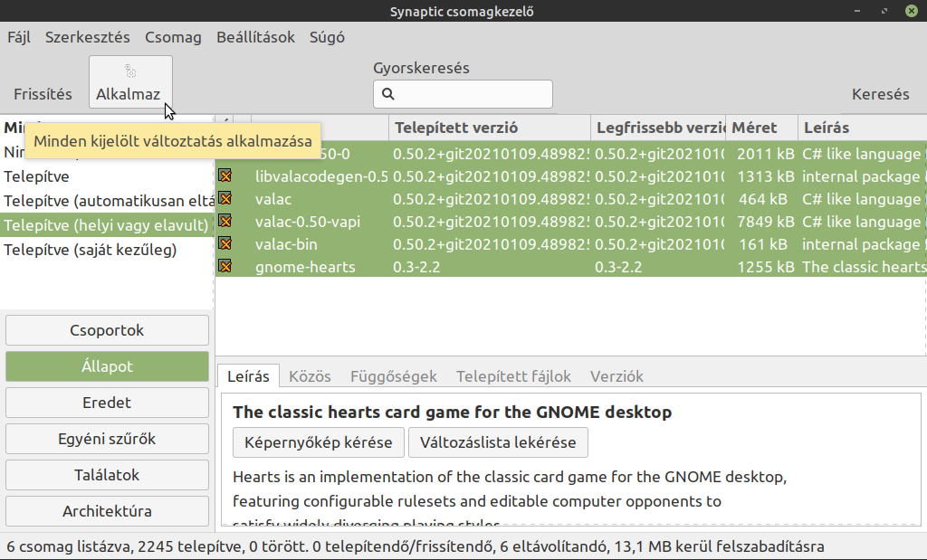The image size is (927, 560).
Task: Sort by Leírás column header
Action: click(862, 128)
